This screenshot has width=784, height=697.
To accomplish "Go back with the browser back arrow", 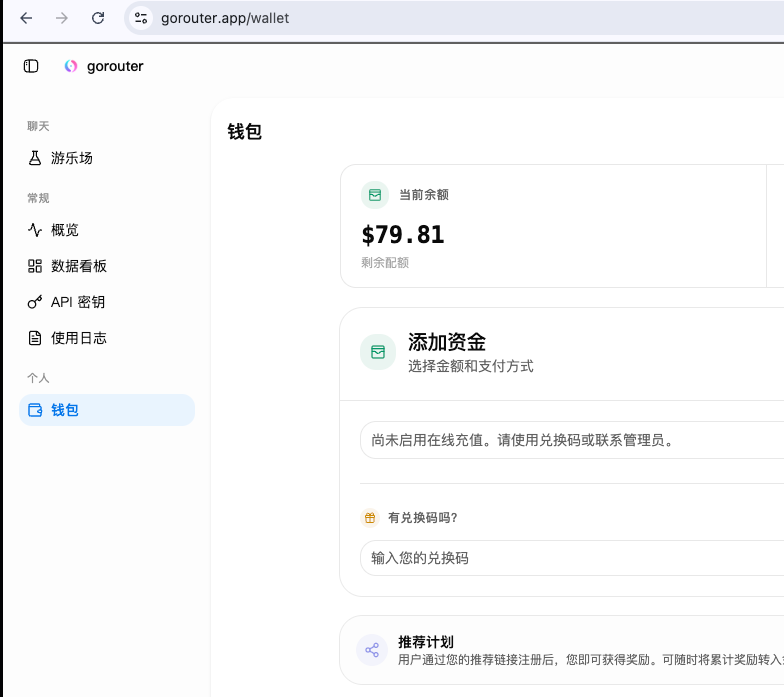I will 26,18.
